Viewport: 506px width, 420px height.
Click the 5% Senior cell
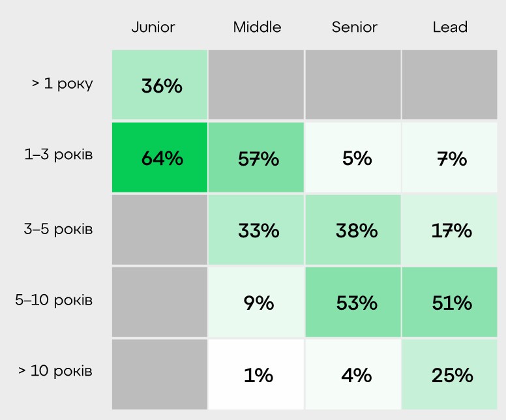(353, 158)
